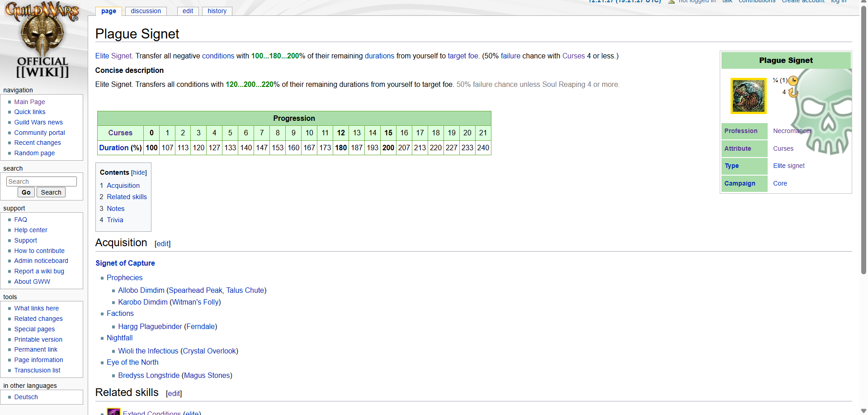Image resolution: width=868 pixels, height=415 pixels.
Task: Click create account link
Action: 803,1
